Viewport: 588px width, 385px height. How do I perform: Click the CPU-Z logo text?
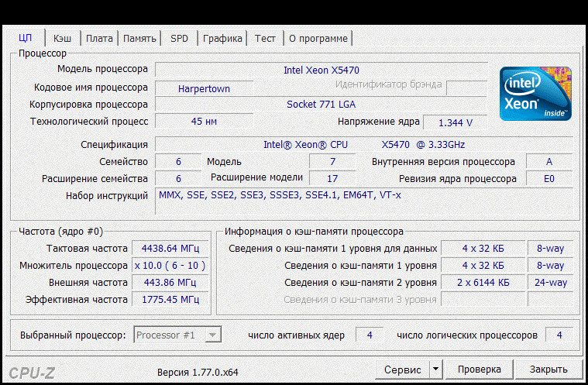(x=33, y=372)
